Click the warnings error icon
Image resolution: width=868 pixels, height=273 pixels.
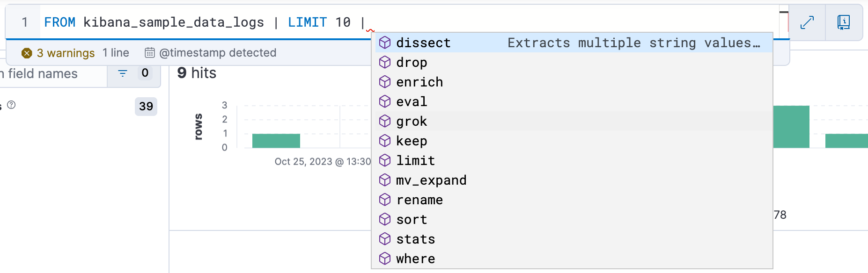click(x=27, y=53)
